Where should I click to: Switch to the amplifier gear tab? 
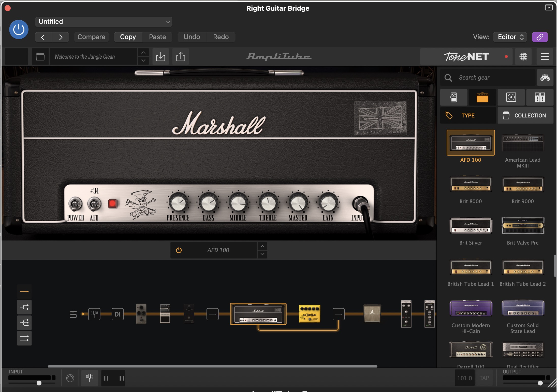(482, 97)
